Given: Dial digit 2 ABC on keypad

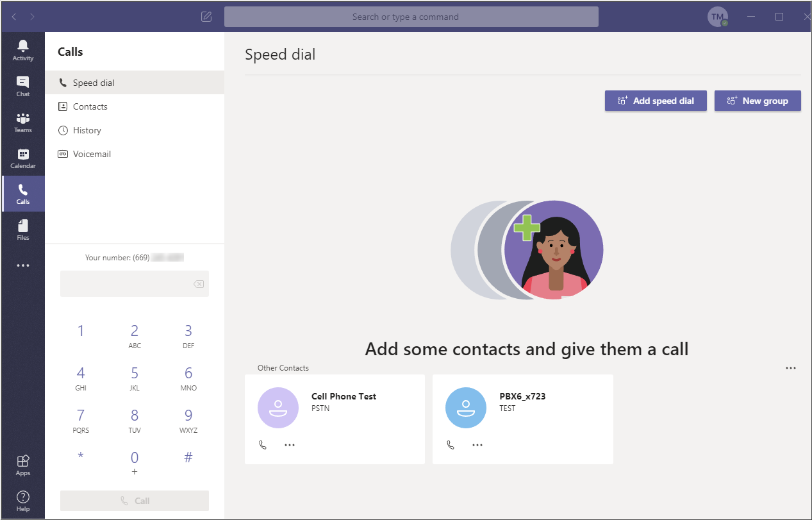Looking at the screenshot, I should (135, 336).
